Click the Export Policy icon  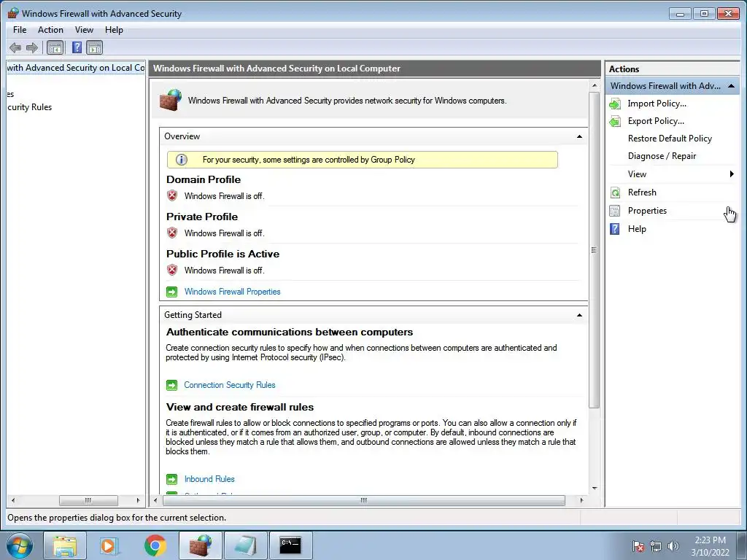[615, 122]
